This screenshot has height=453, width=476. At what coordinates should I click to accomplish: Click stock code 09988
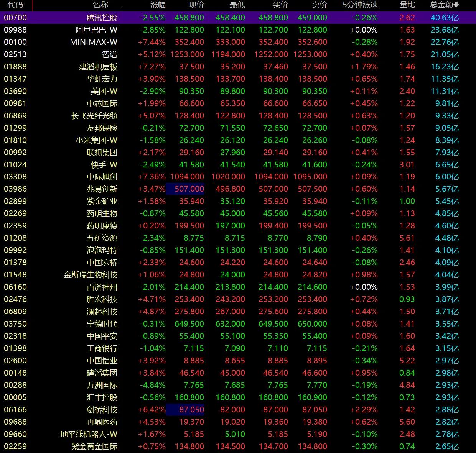click(x=15, y=30)
